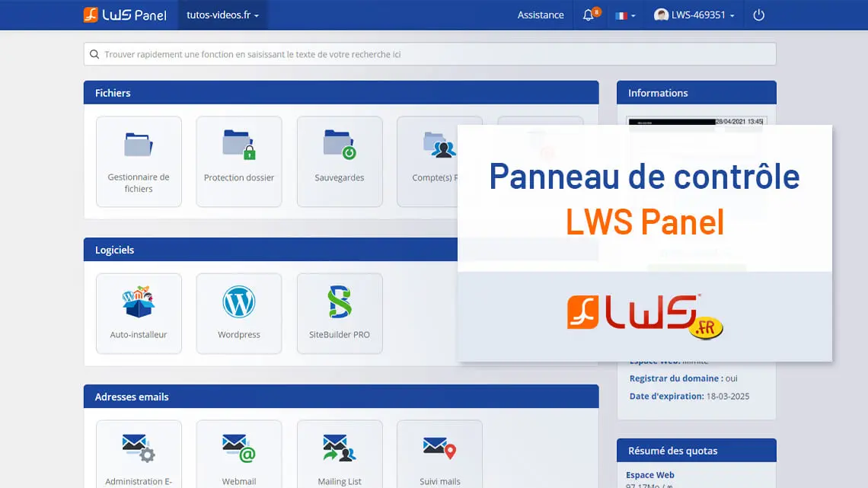Image resolution: width=868 pixels, height=488 pixels.
Task: Click the notifications bell icon
Action: click(589, 15)
